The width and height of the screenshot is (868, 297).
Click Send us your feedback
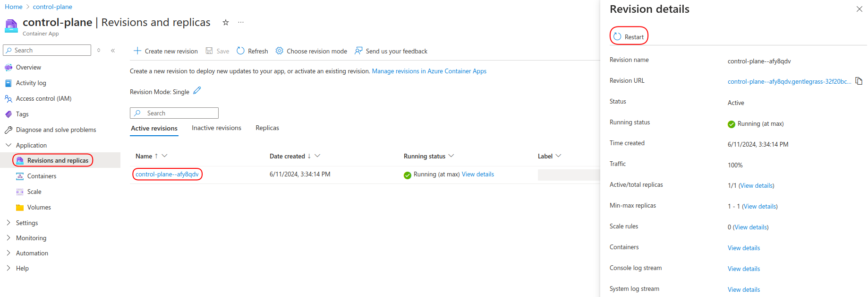(x=391, y=51)
